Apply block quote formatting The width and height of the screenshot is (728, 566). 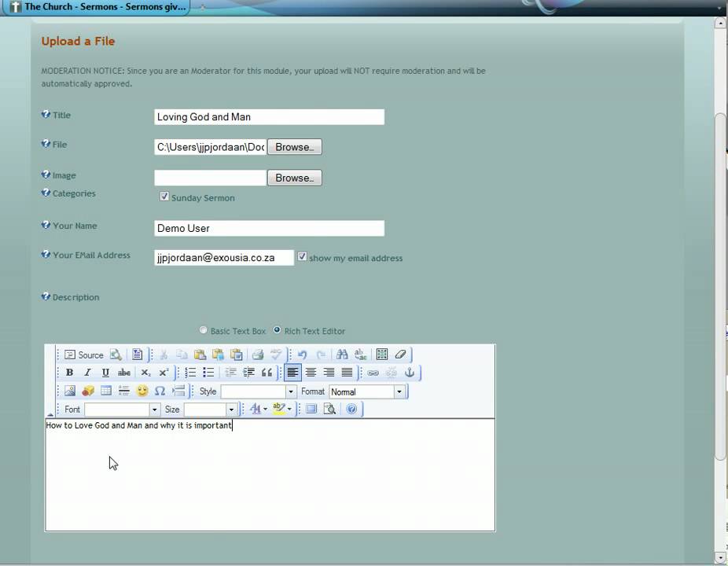click(x=267, y=373)
